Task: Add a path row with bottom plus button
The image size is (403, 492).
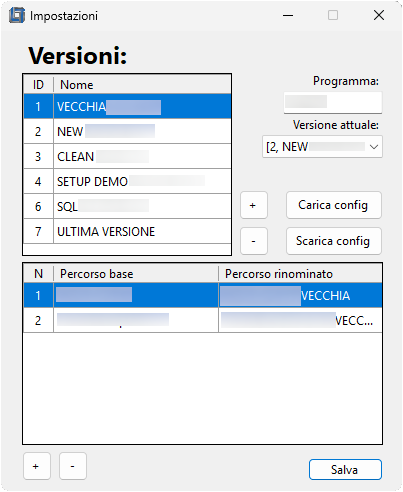Action: [x=37, y=466]
